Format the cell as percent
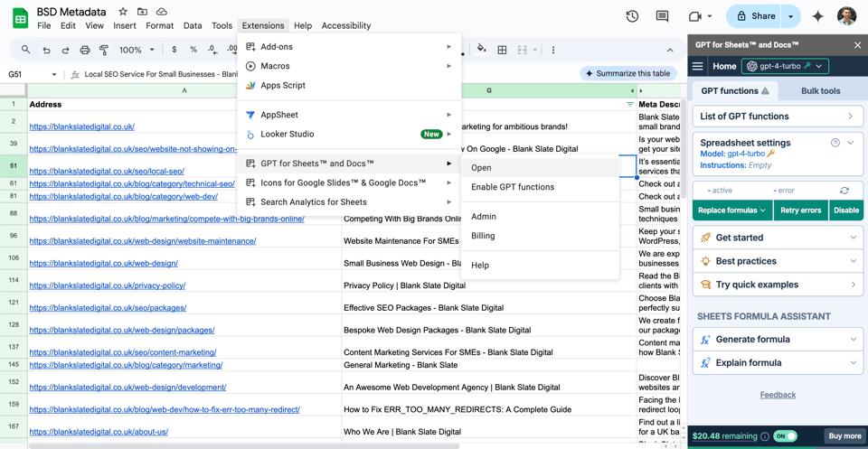868x449 pixels. [193, 50]
